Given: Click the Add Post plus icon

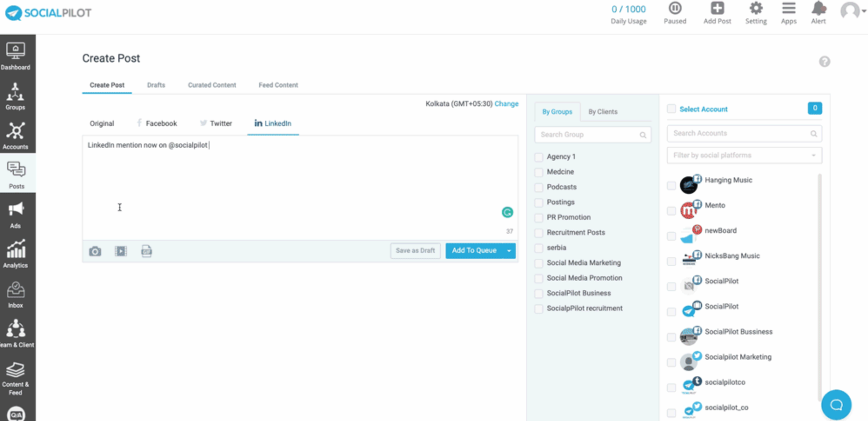Looking at the screenshot, I should coord(717,8).
